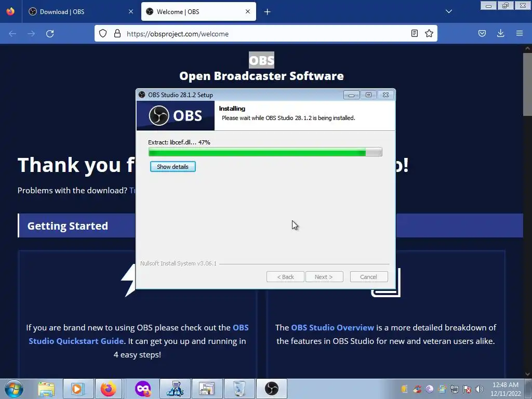The width and height of the screenshot is (532, 399).
Task: Click the file copy window taskbar icon
Action: coord(207,389)
